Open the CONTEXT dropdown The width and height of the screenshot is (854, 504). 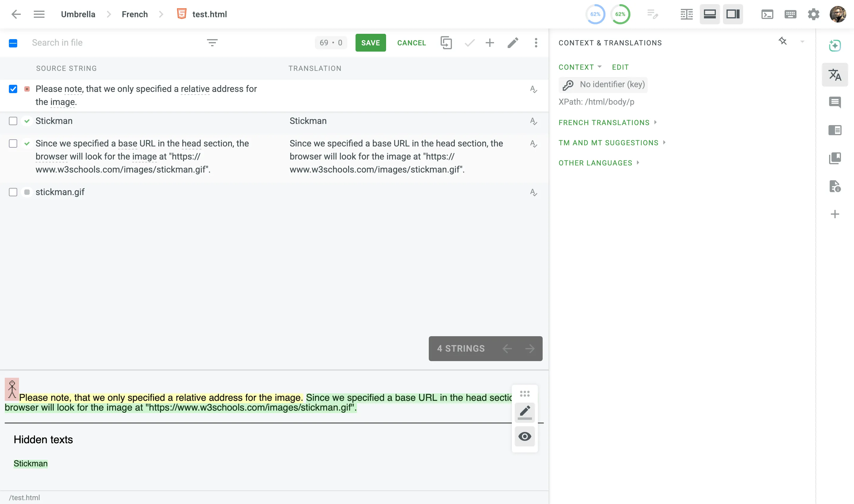tap(579, 67)
